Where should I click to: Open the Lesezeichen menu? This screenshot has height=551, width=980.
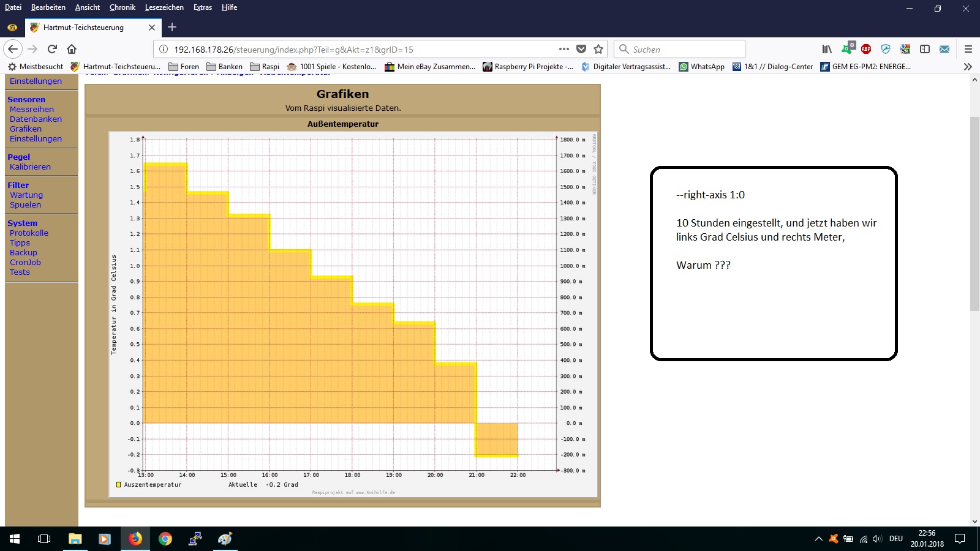click(164, 7)
